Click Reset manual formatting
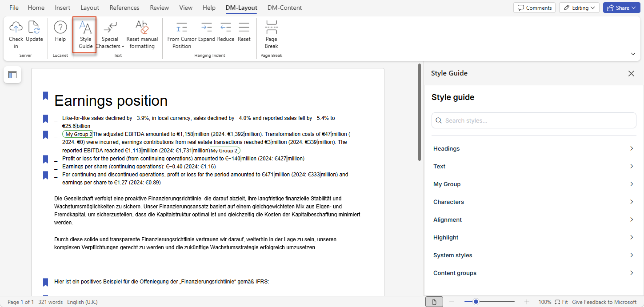The image size is (644, 307). click(x=142, y=35)
